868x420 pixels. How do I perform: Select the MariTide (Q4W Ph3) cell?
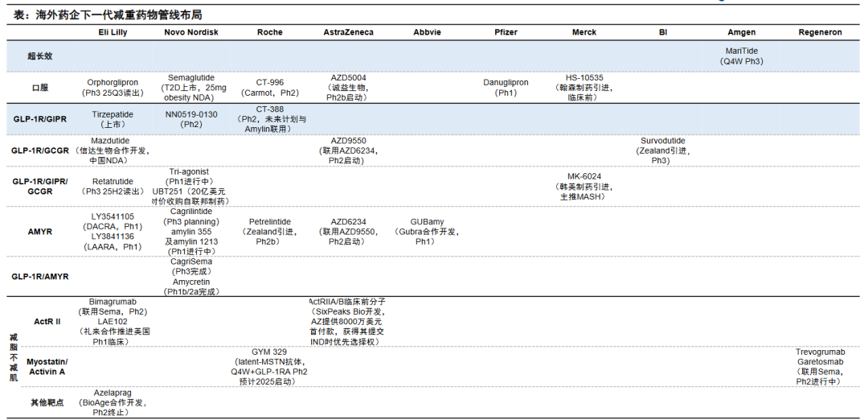pyautogui.click(x=741, y=56)
